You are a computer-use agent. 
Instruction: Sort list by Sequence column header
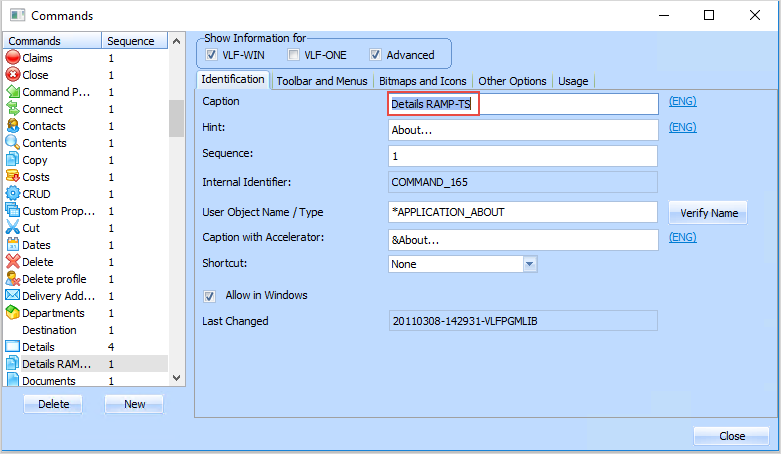tap(132, 41)
